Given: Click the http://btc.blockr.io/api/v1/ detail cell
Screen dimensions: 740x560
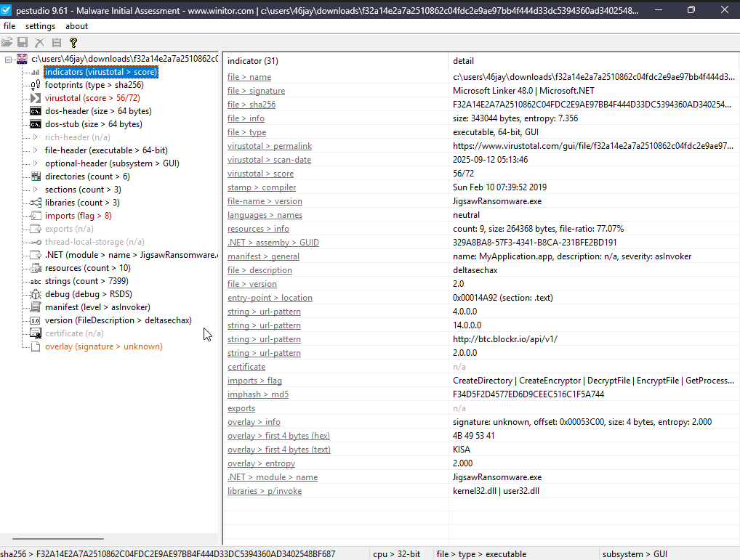Looking at the screenshot, I should (505, 339).
